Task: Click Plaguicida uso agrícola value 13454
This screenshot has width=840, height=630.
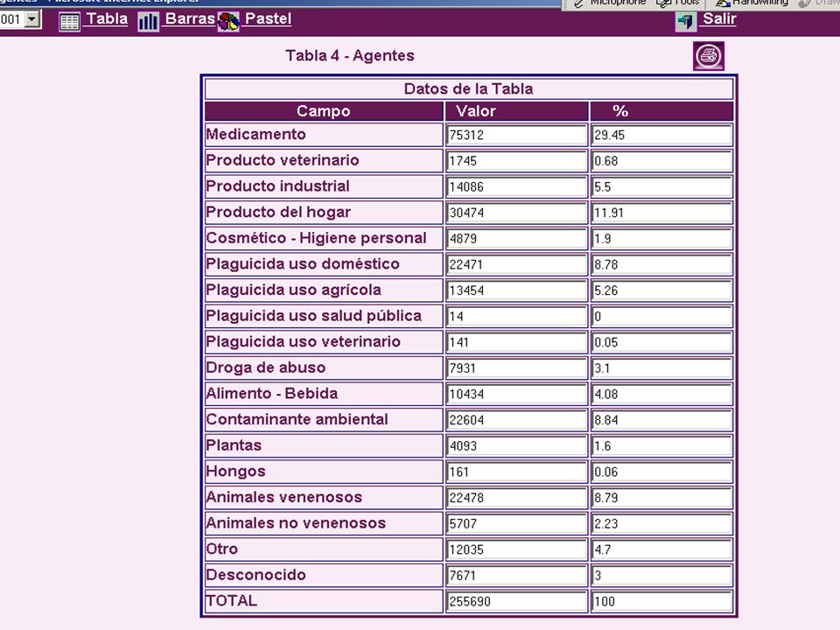Action: click(516, 290)
